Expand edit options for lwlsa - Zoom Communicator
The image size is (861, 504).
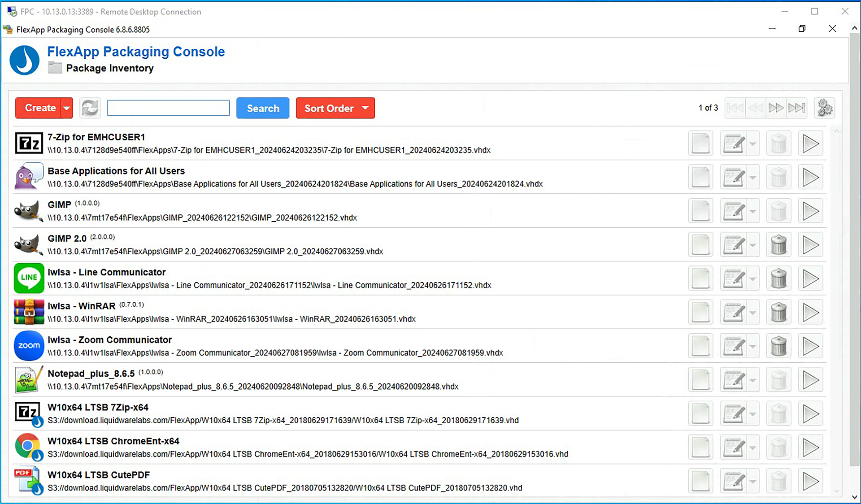click(x=753, y=346)
